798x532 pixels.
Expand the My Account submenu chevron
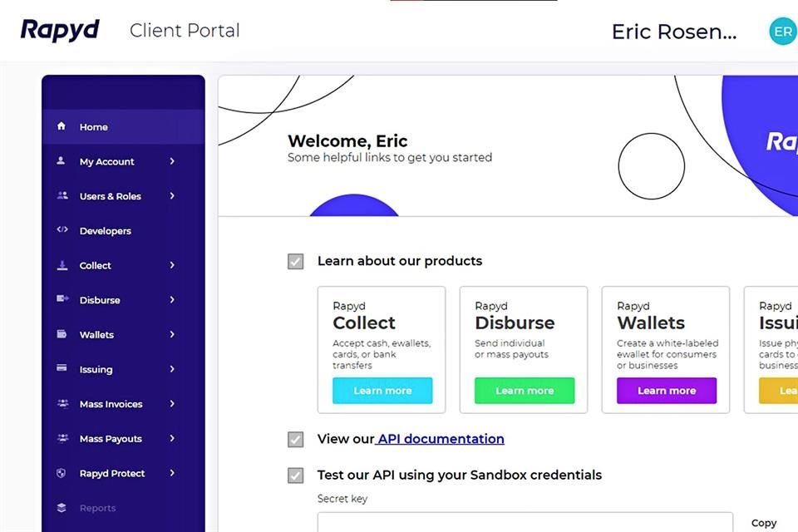[172, 161]
